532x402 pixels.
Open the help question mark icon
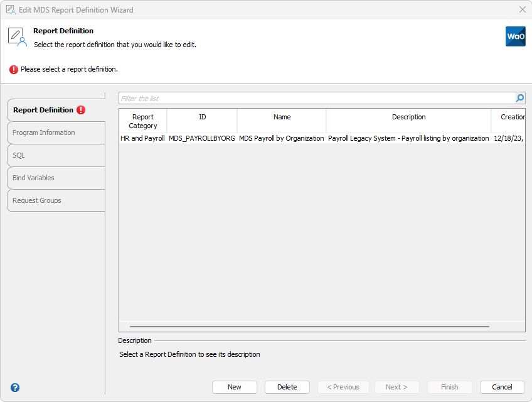pyautogui.click(x=14, y=388)
